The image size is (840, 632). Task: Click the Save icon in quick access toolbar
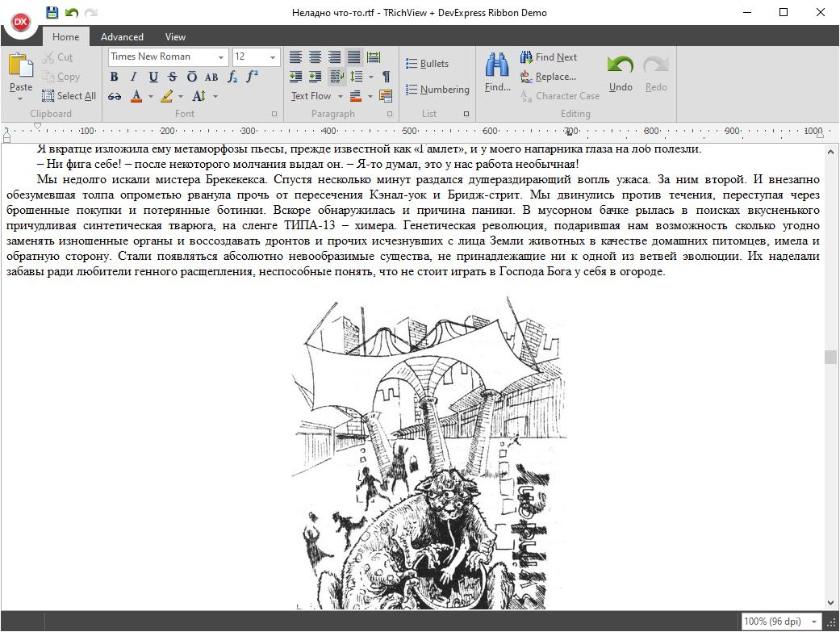[x=52, y=12]
